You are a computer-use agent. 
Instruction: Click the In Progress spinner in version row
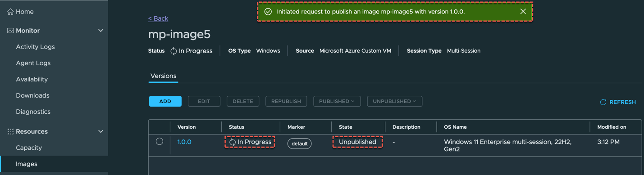[x=233, y=142]
